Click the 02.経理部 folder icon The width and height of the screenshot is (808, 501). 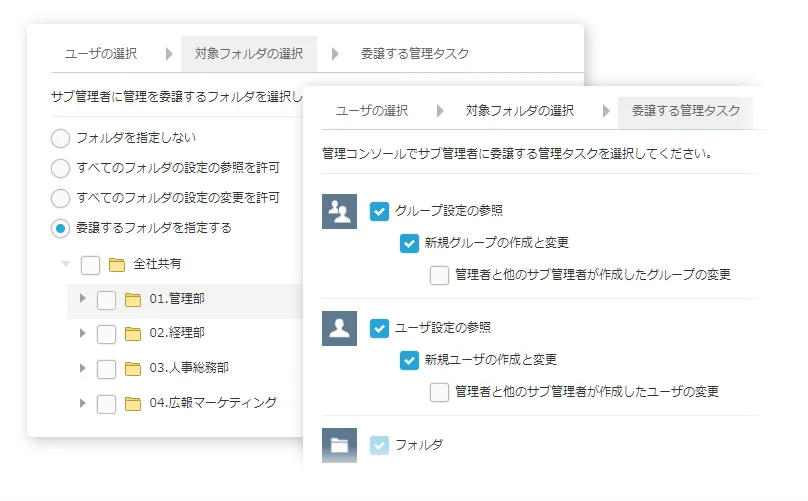(x=133, y=333)
